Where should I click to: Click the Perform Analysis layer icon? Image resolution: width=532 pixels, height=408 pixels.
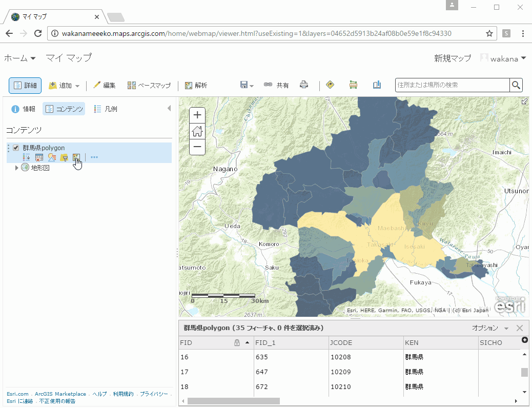(76, 157)
